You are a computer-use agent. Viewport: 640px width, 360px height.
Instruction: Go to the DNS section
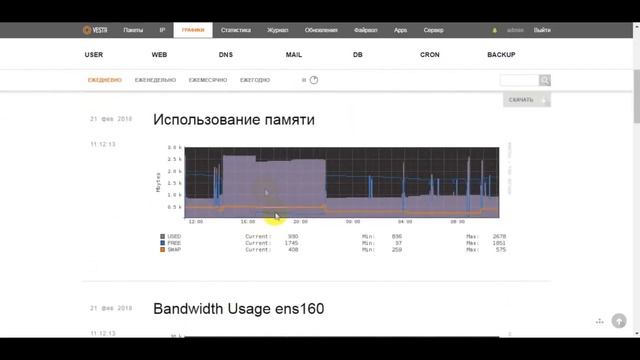226,55
